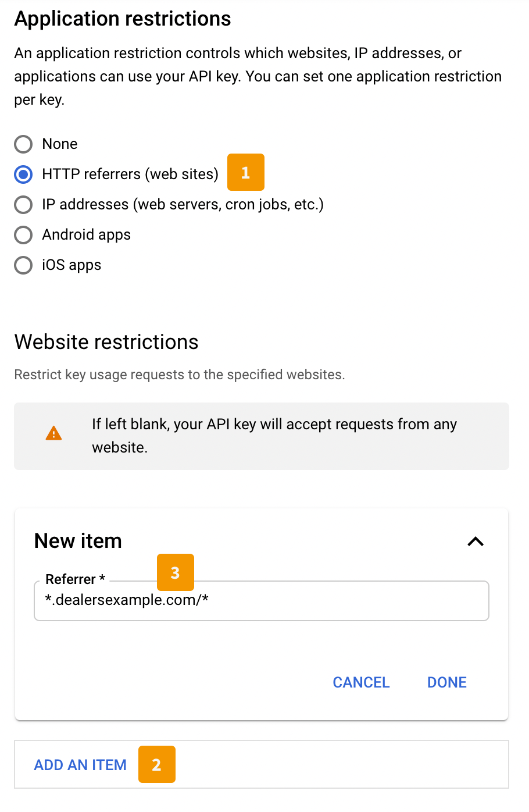Click the orange badge numbered 1
Image resolution: width=529 pixels, height=812 pixels.
pyautogui.click(x=246, y=172)
